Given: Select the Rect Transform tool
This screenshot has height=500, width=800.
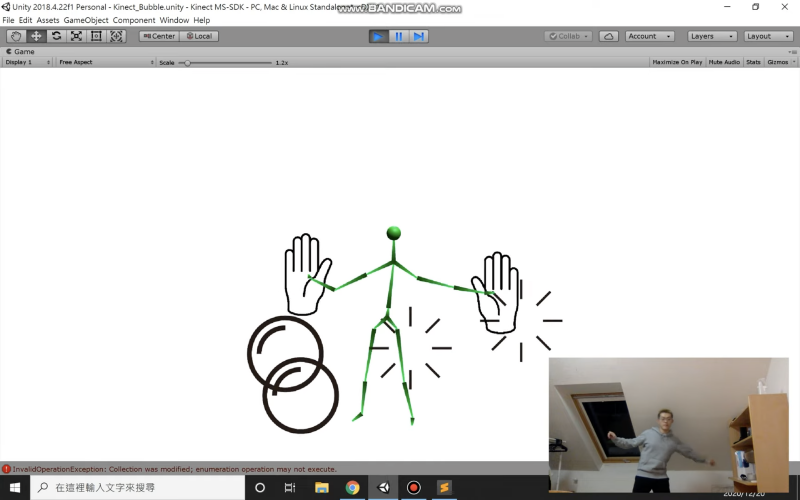Looking at the screenshot, I should click(x=96, y=36).
